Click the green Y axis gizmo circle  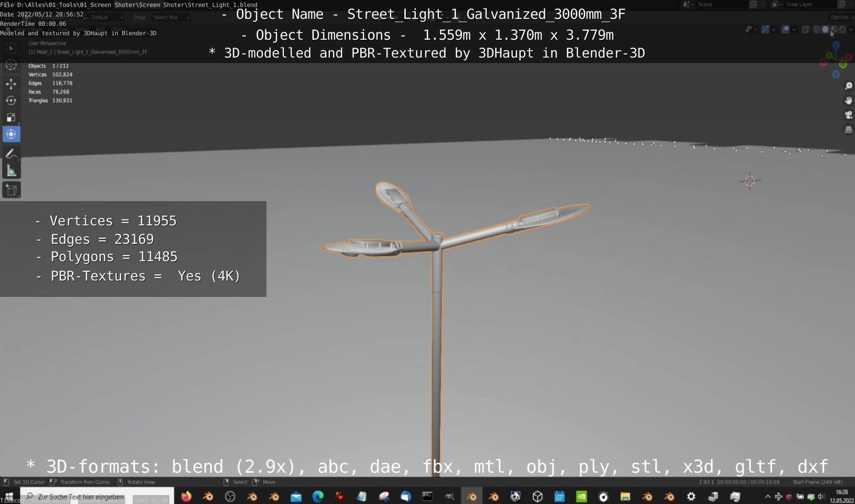pyautogui.click(x=843, y=65)
